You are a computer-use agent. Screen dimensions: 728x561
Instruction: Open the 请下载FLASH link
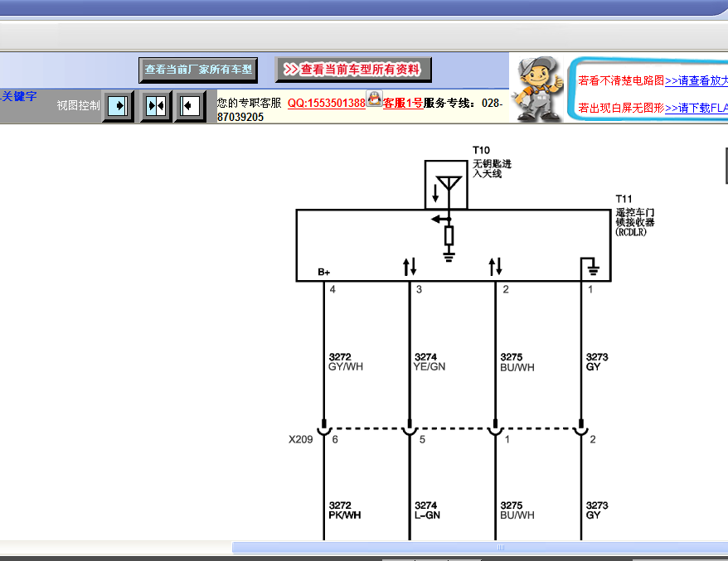(696, 108)
